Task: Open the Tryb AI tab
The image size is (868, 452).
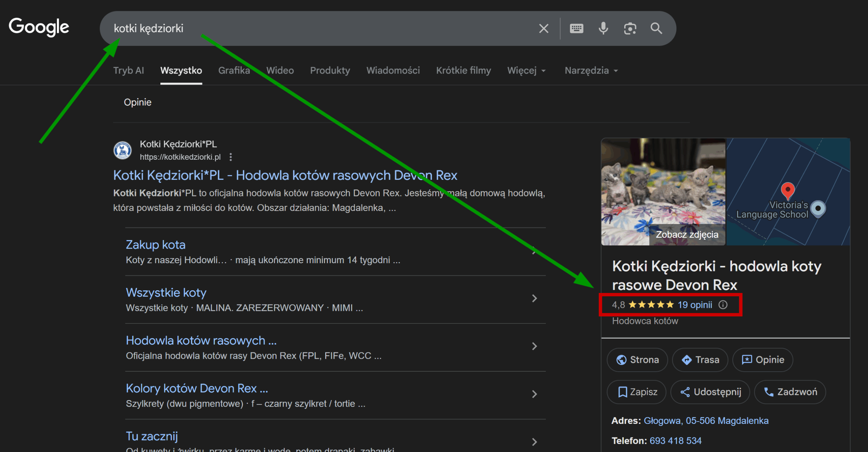Action: tap(129, 71)
